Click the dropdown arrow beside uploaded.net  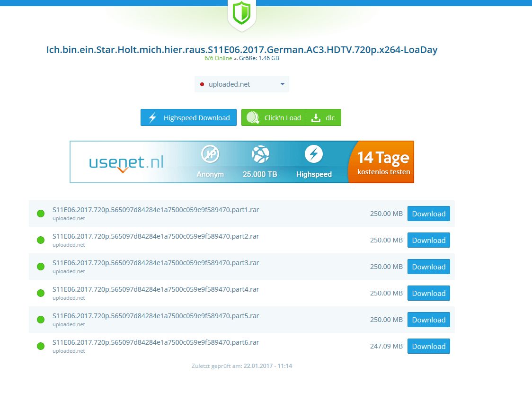(x=282, y=84)
